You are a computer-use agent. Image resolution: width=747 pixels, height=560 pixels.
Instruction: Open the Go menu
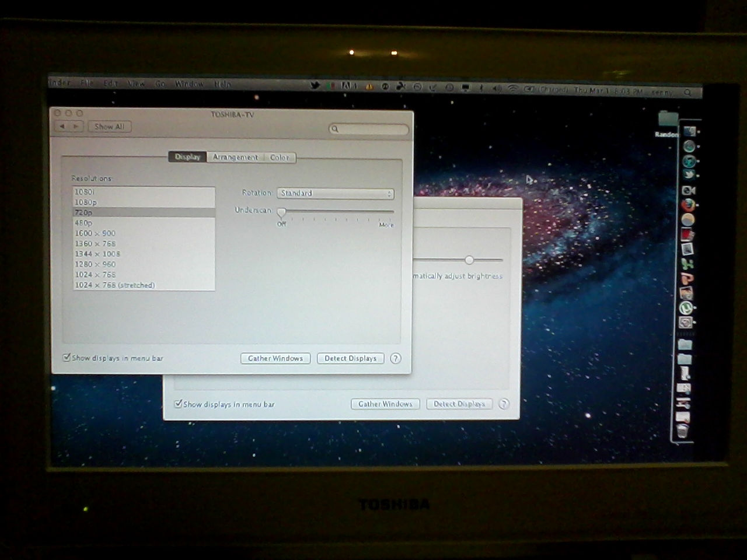(x=160, y=83)
